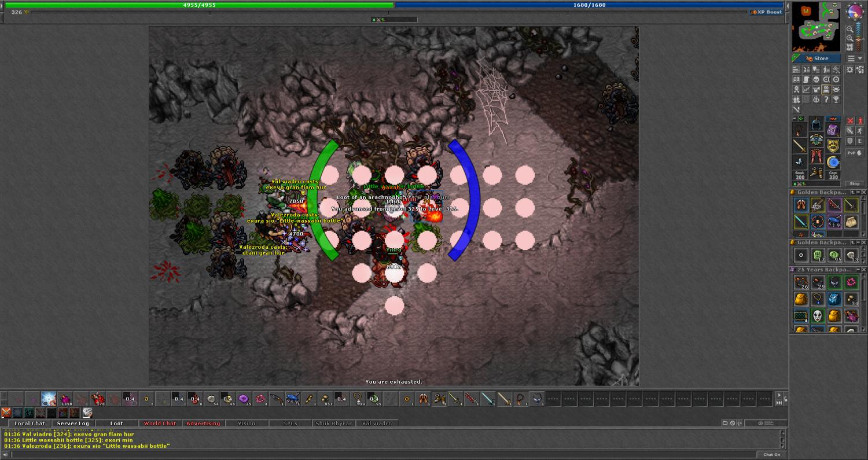Collapse the first Golden Backpack panel
Image resolution: width=868 pixels, height=460 pixels.
click(x=858, y=192)
